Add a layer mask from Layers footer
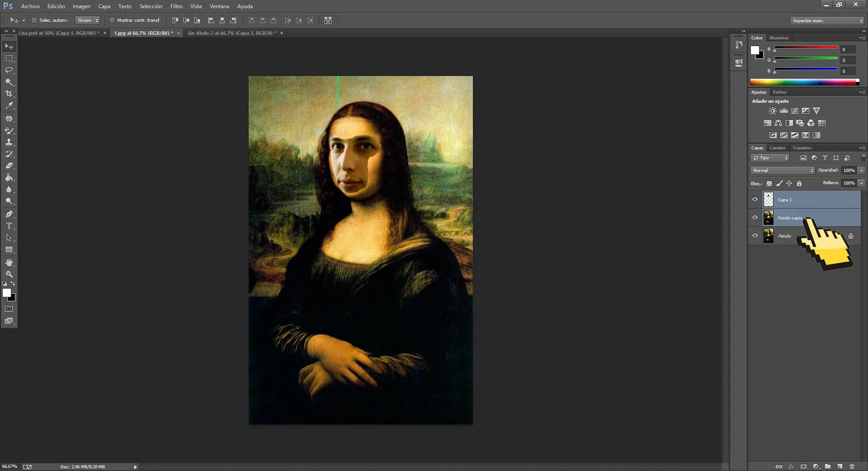Screen dimensions: 868x471 (x=803, y=466)
